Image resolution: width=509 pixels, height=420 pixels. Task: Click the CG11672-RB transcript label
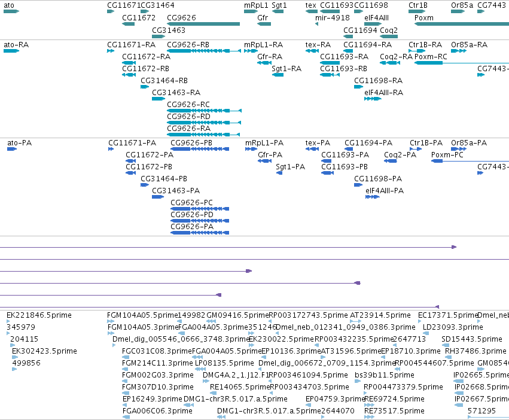click(145, 69)
